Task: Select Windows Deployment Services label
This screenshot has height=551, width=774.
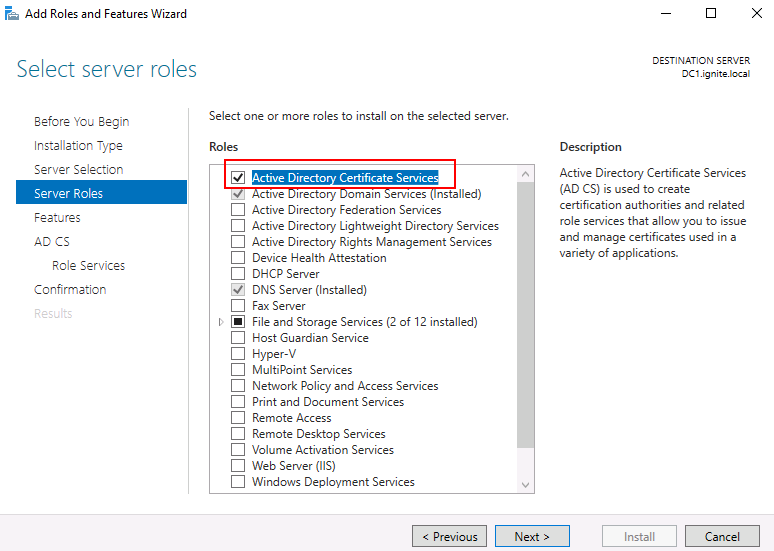Action: click(333, 482)
